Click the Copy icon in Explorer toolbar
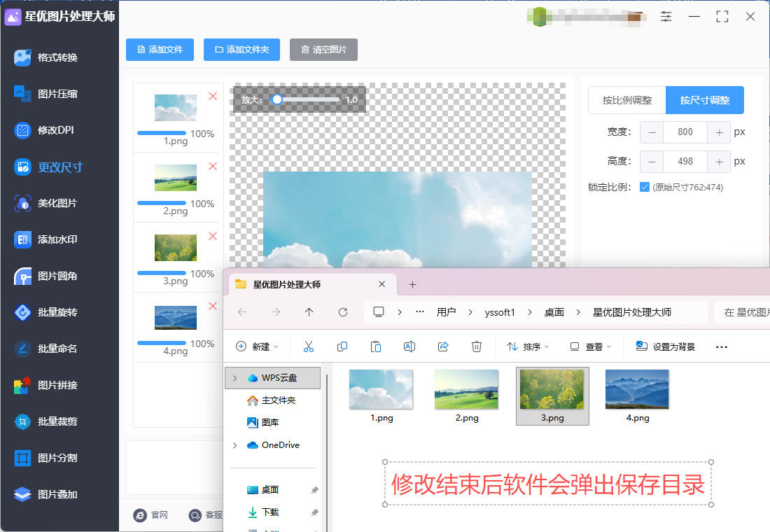770x532 pixels. (342, 346)
